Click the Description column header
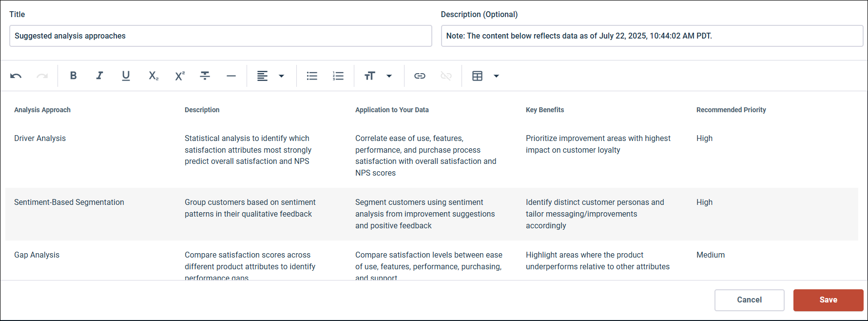The height and width of the screenshot is (321, 868). (x=202, y=110)
